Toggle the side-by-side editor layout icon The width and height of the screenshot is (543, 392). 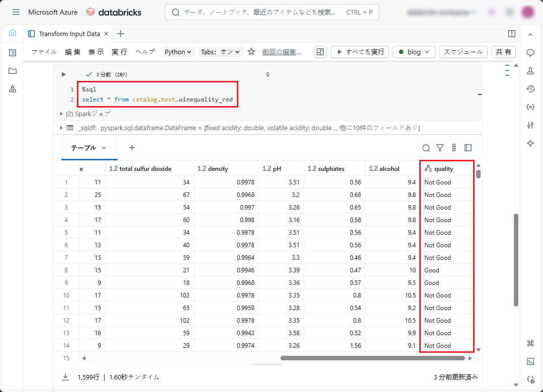(512, 34)
